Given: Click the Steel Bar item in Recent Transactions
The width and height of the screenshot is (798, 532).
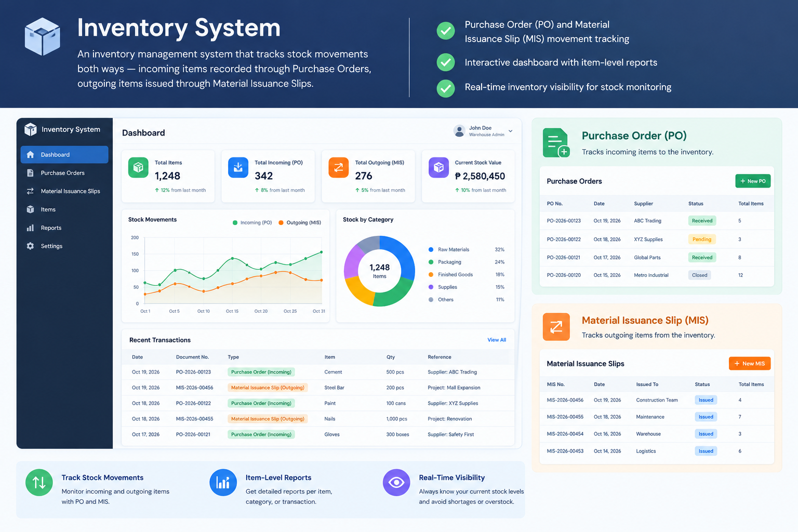Looking at the screenshot, I should 335,388.
